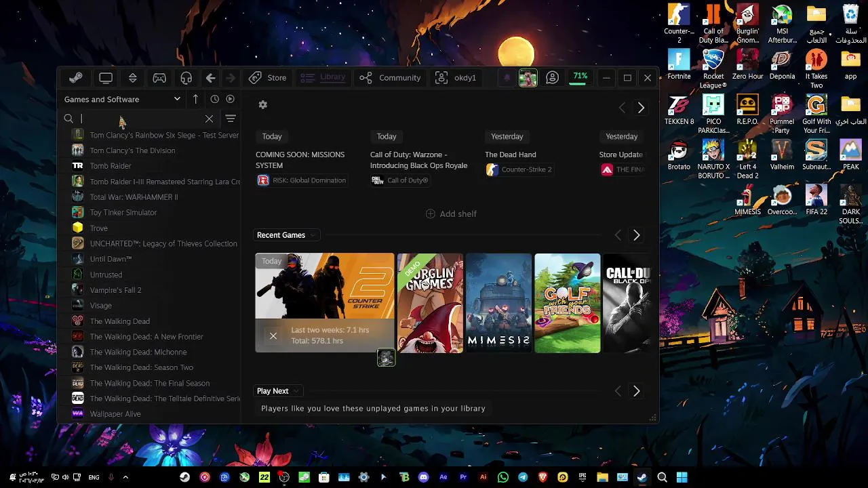The height and width of the screenshot is (488, 868).
Task: Open the Community tab
Action: (x=391, y=78)
